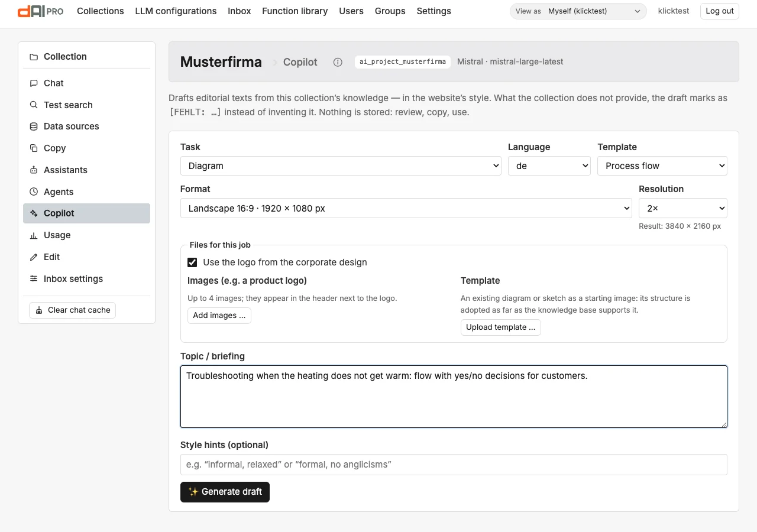Viewport: 757px width, 532px height.
Task: Open Inbox settings in the sidebar
Action: (x=86, y=278)
